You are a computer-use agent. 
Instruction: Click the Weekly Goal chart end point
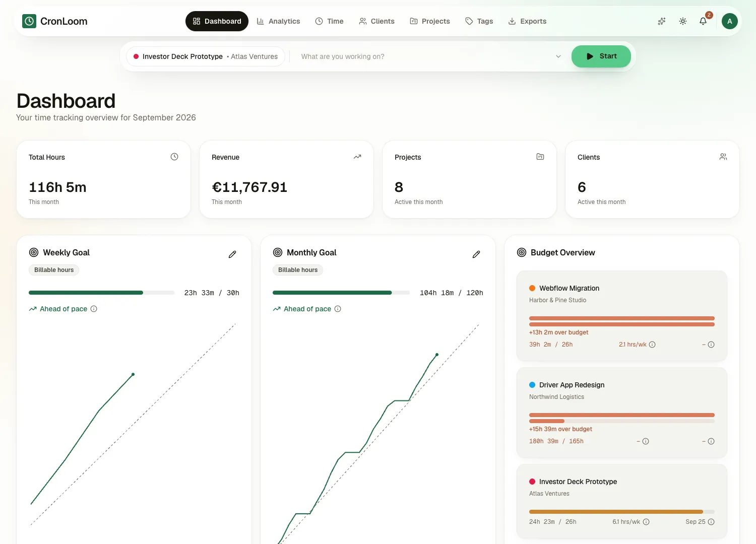click(133, 374)
